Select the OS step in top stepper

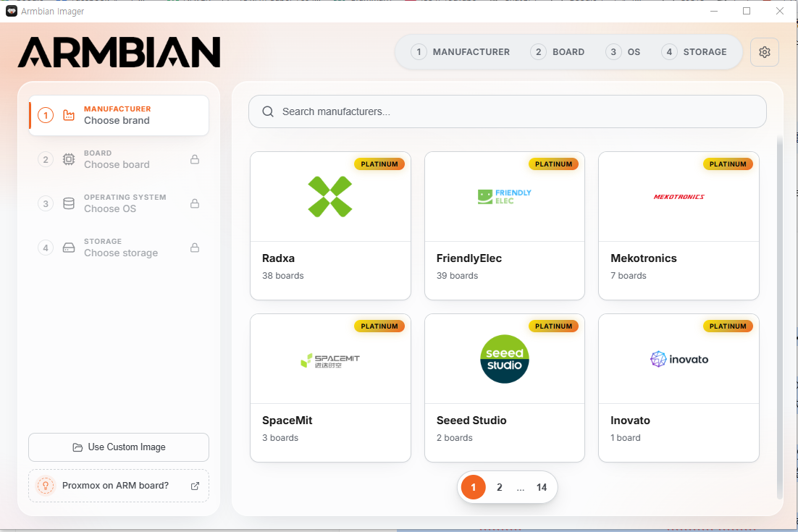coord(623,52)
